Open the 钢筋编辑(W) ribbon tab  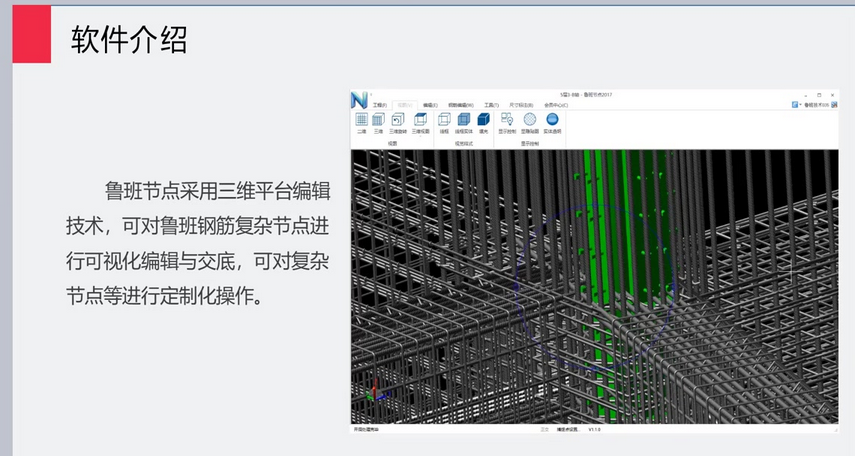point(461,105)
